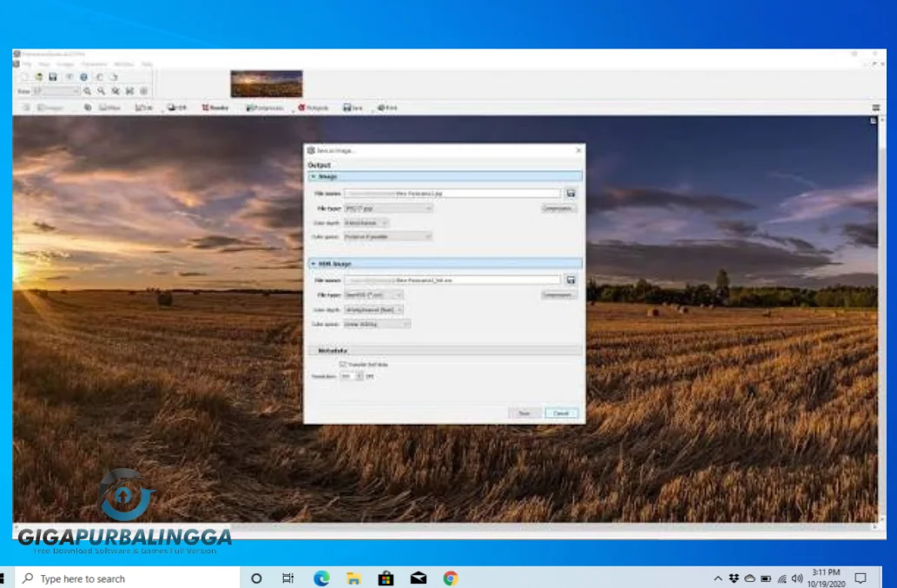Screen dimensions: 897x588
Task: Click the Image file name input field
Action: 452,194
